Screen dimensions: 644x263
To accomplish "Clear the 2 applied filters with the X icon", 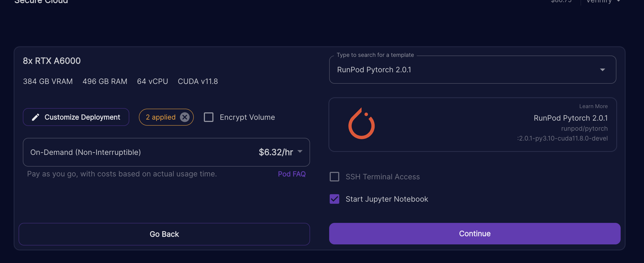I will [185, 117].
